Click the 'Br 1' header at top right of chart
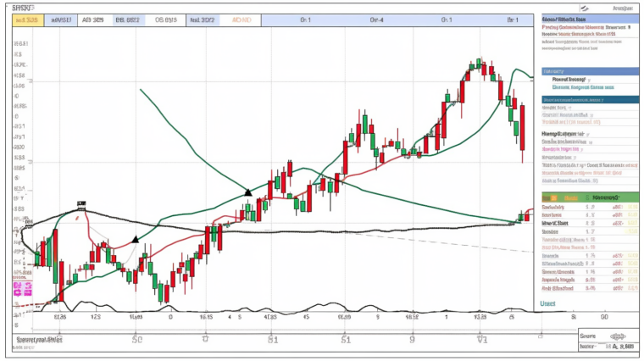The width and height of the screenshot is (644, 361). coord(512,19)
